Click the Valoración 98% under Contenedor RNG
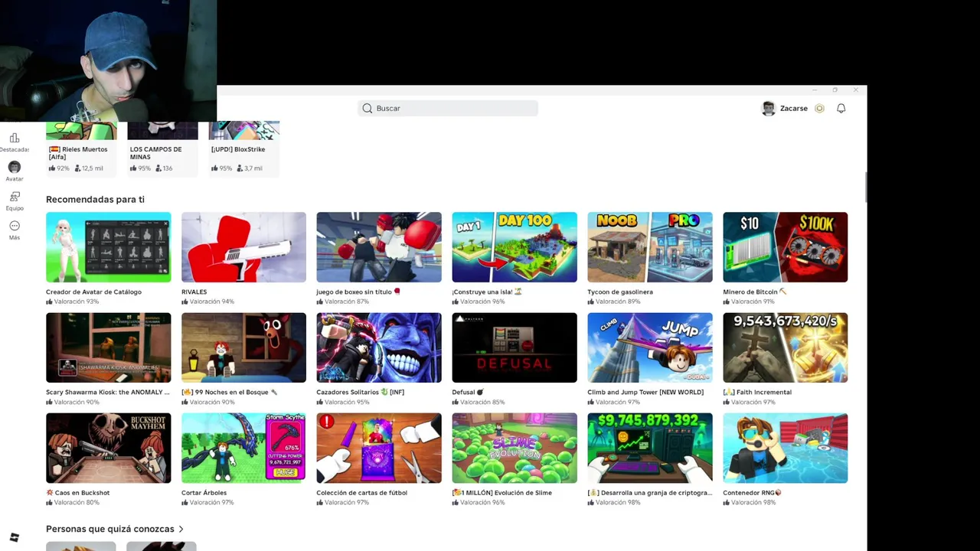 pyautogui.click(x=749, y=503)
